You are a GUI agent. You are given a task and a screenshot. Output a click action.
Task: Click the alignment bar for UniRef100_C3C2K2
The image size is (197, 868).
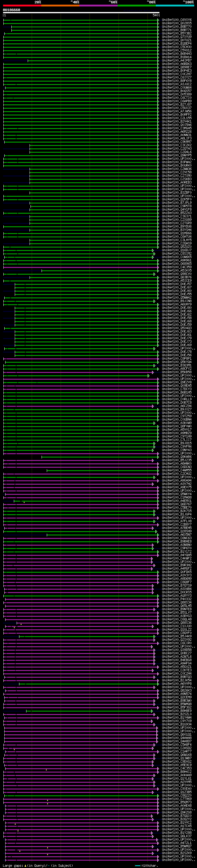(x=94, y=145)
